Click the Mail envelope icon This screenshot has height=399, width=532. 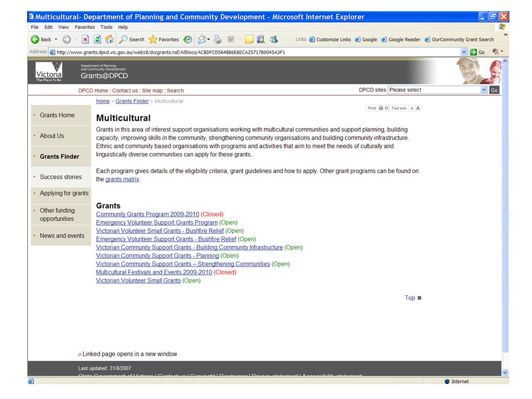click(x=202, y=40)
